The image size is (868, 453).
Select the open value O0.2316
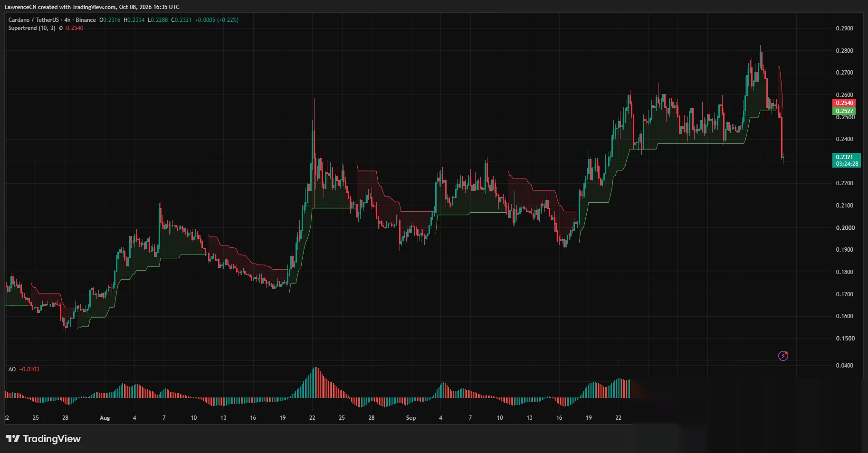click(110, 20)
